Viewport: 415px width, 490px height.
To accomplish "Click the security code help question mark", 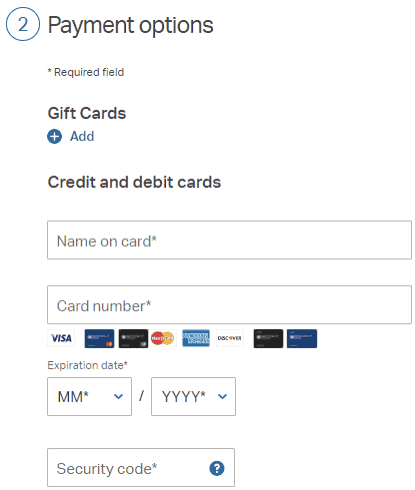I will [x=217, y=468].
